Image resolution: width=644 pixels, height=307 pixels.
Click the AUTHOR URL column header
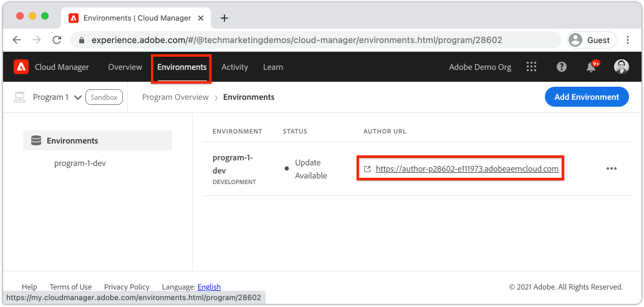[x=385, y=132]
